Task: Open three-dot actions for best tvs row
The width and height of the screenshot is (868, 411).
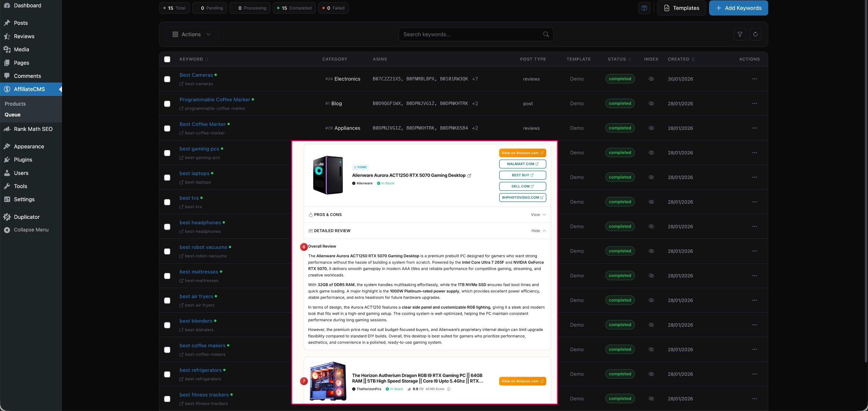Action: [x=754, y=202]
